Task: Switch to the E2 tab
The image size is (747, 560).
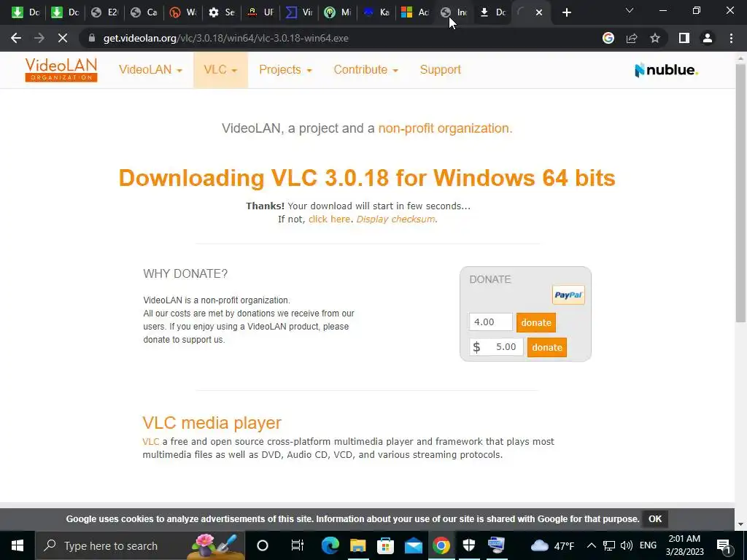Action: tap(106, 12)
